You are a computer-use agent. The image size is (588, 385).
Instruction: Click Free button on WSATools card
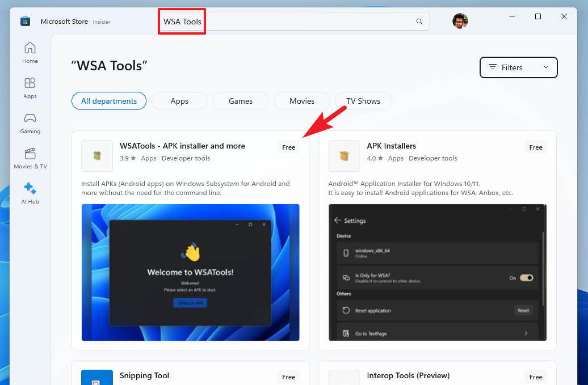(x=289, y=147)
